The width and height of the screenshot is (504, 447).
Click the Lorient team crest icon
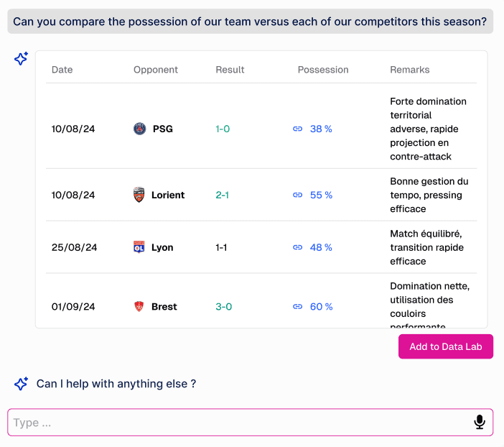139,195
